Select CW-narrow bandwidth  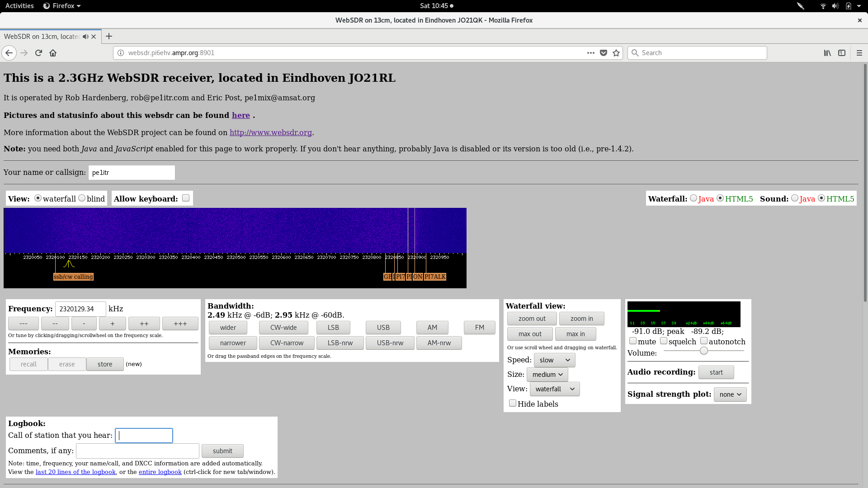[287, 343]
